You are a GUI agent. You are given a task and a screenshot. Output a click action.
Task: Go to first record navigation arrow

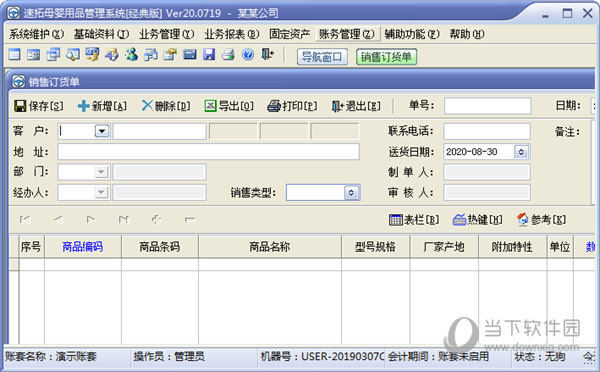(x=25, y=220)
